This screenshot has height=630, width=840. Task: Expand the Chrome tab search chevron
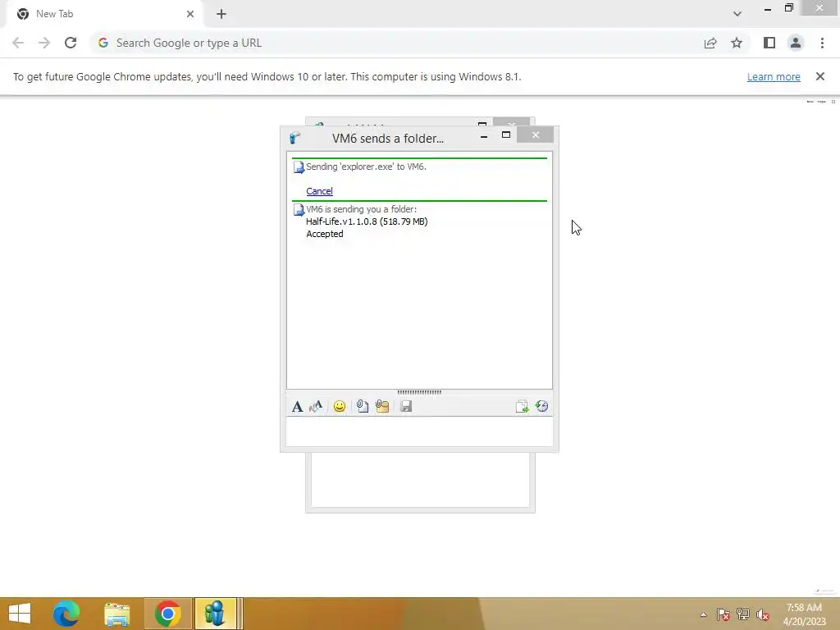737,14
